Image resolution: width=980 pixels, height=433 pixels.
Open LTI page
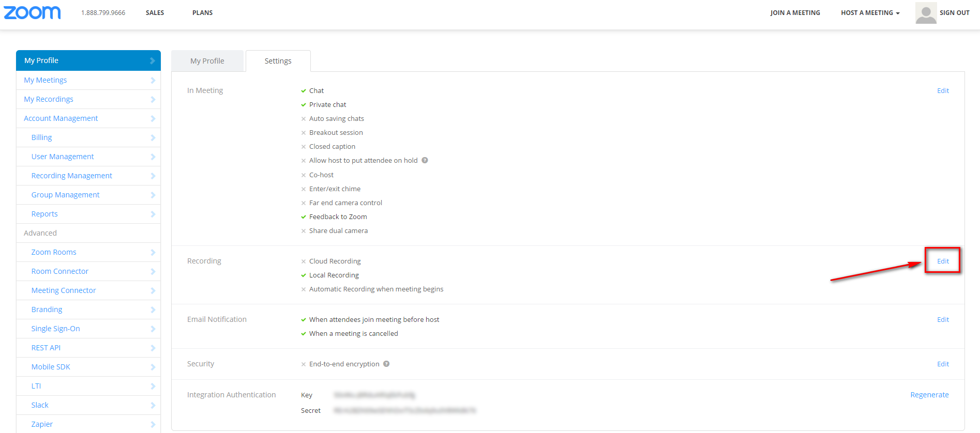[x=88, y=386]
